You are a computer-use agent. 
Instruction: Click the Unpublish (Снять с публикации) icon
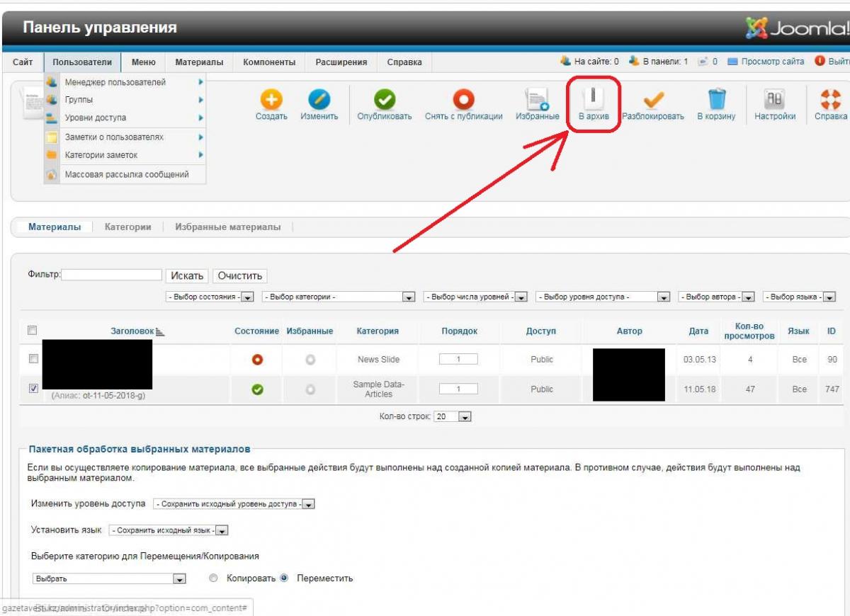[x=463, y=100]
